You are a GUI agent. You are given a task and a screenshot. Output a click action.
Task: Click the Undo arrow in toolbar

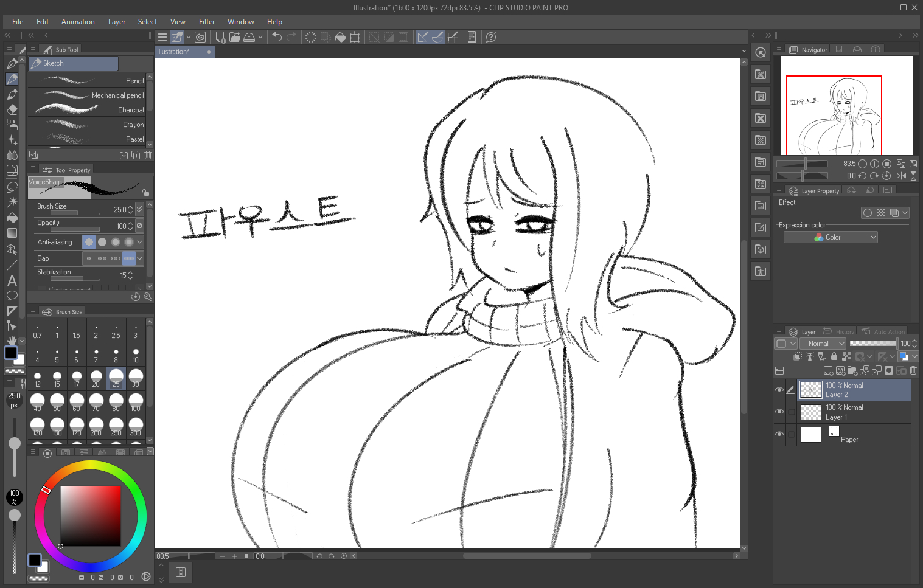click(x=276, y=37)
